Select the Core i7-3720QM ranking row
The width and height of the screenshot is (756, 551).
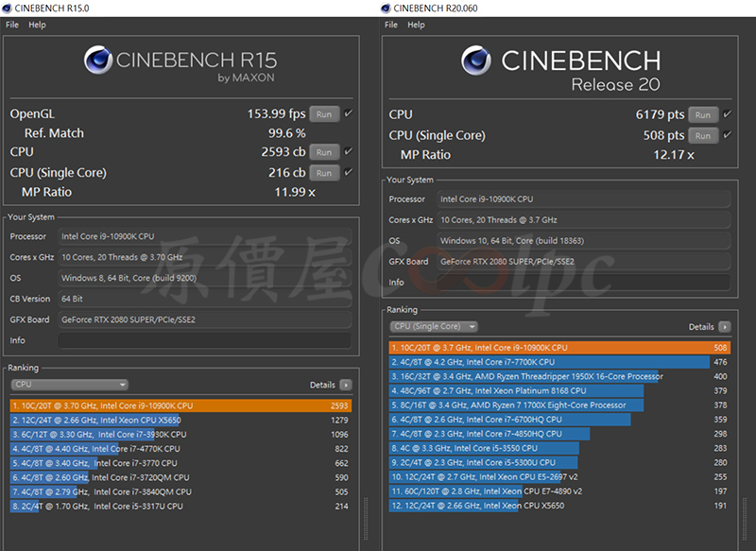coord(180,477)
